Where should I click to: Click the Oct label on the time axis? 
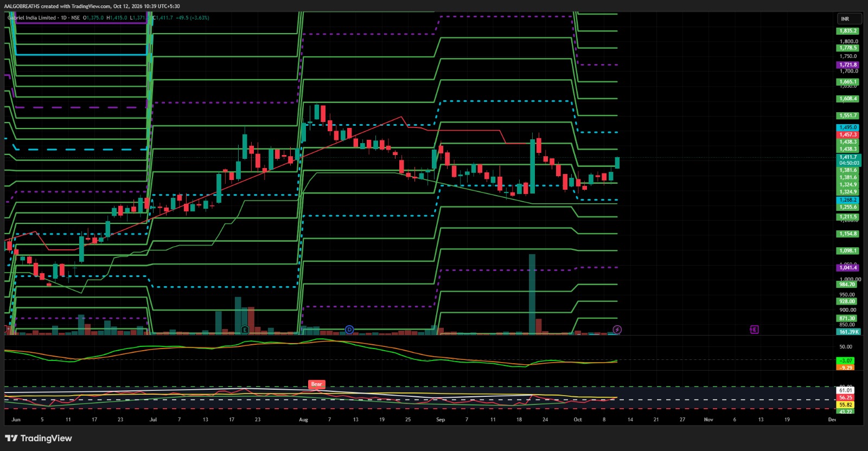coord(578,420)
